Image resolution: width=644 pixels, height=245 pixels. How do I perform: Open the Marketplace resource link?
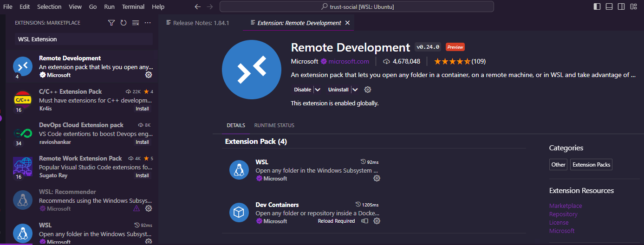coord(566,206)
